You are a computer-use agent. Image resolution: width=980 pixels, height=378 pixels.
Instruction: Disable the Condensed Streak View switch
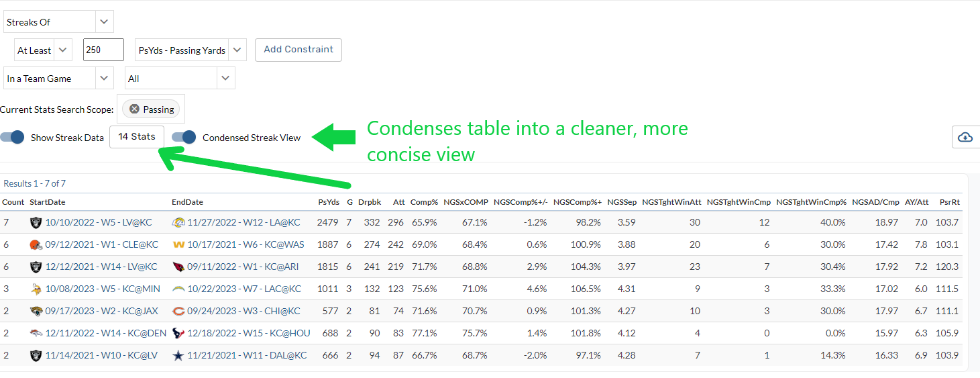(184, 138)
